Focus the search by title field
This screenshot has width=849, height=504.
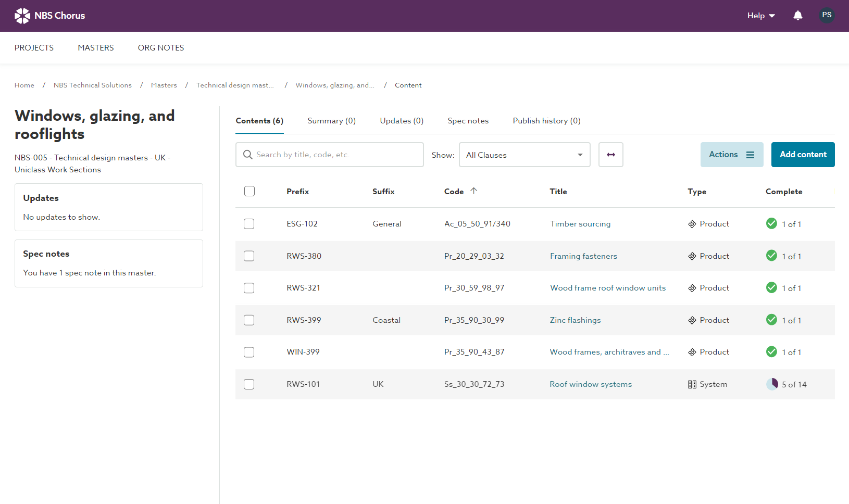point(329,155)
